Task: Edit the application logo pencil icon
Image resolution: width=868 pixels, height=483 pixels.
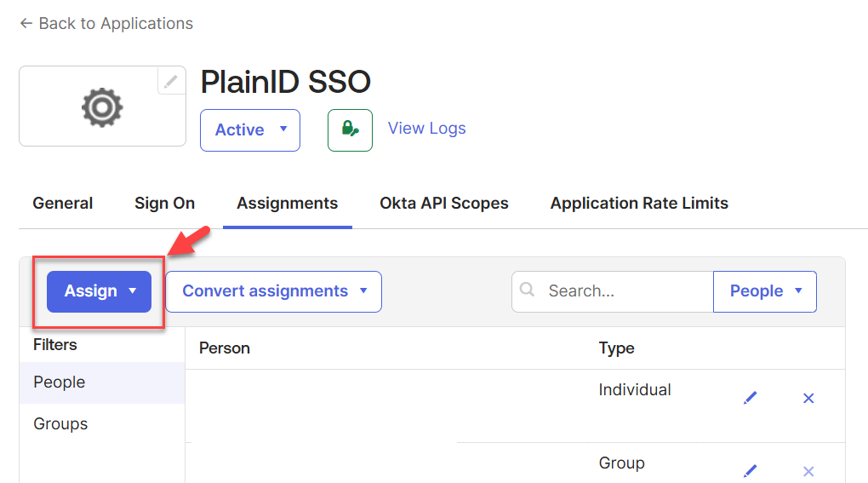Action: pyautogui.click(x=171, y=81)
